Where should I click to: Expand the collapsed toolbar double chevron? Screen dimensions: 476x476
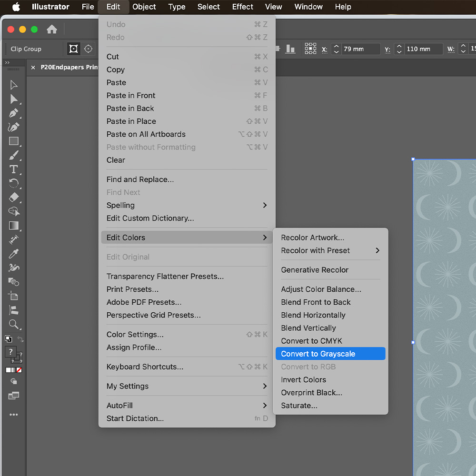(x=7, y=62)
